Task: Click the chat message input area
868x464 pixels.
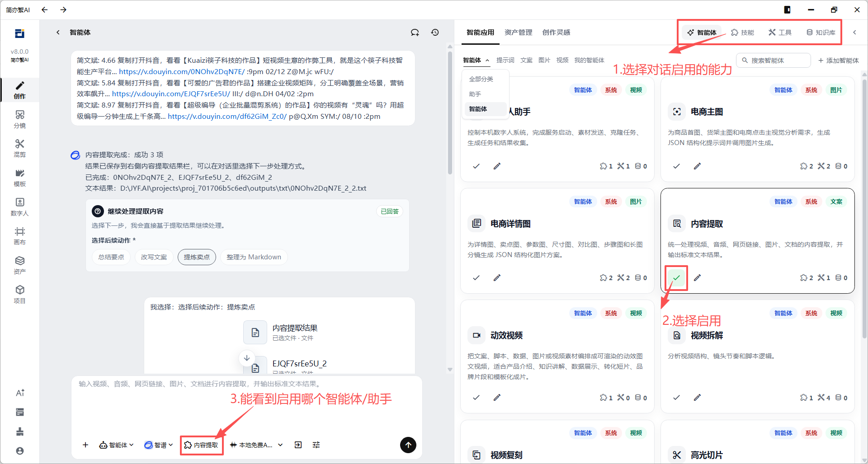Action: 247,404
